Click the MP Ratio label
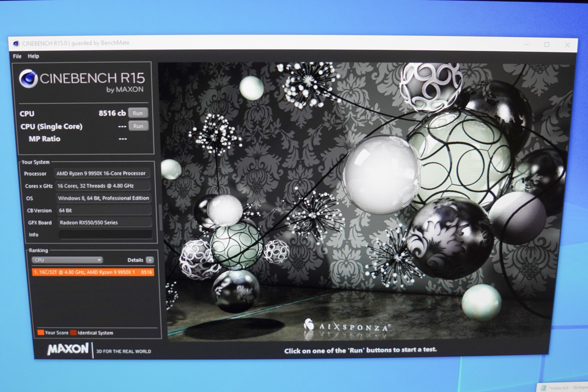Viewport: 588px width, 392px height. click(x=45, y=139)
